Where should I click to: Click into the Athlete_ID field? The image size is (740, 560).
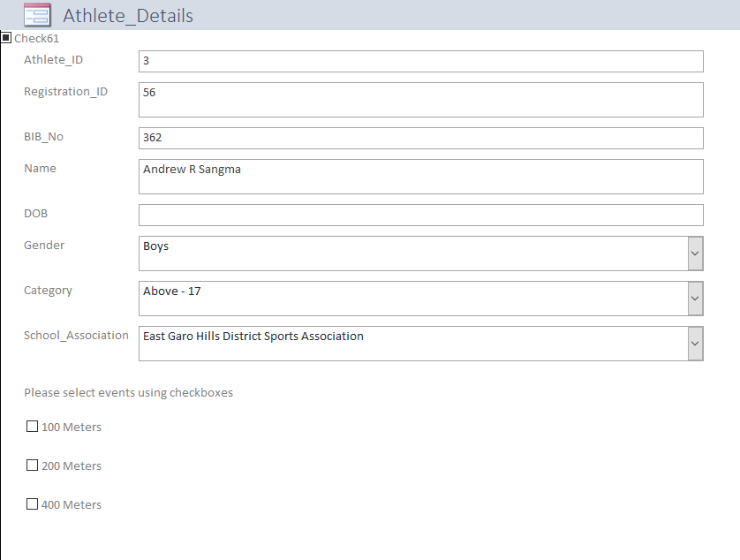pyautogui.click(x=420, y=61)
